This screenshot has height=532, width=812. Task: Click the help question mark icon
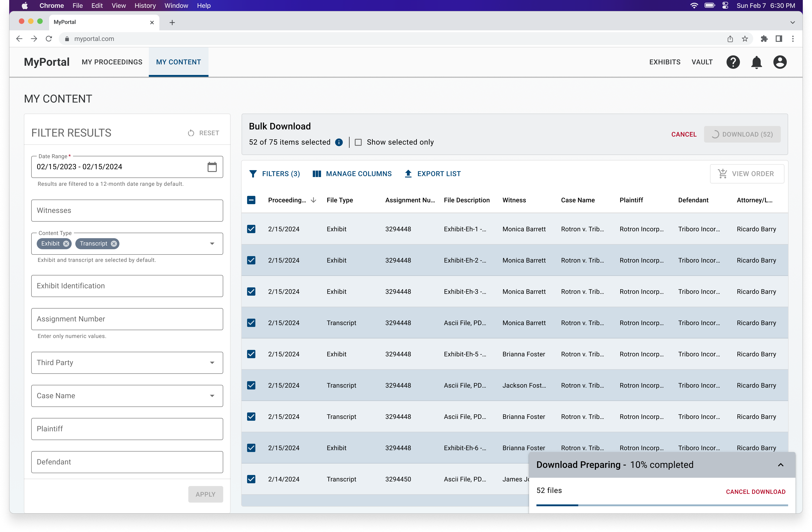click(733, 62)
